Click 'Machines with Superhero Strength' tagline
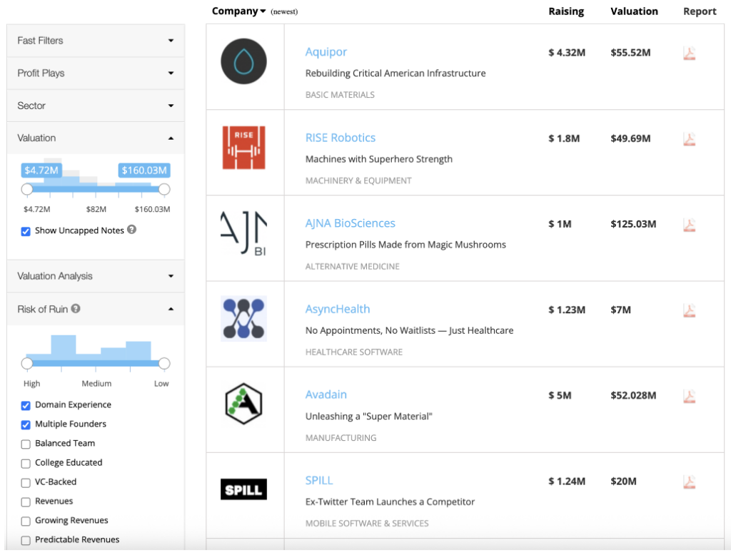The height and width of the screenshot is (560, 731). coord(378,159)
